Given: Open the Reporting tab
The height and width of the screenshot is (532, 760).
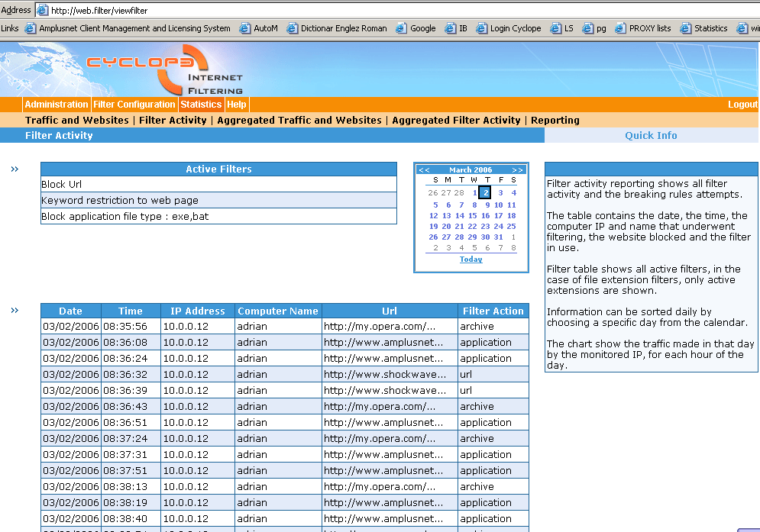Looking at the screenshot, I should pyautogui.click(x=555, y=120).
